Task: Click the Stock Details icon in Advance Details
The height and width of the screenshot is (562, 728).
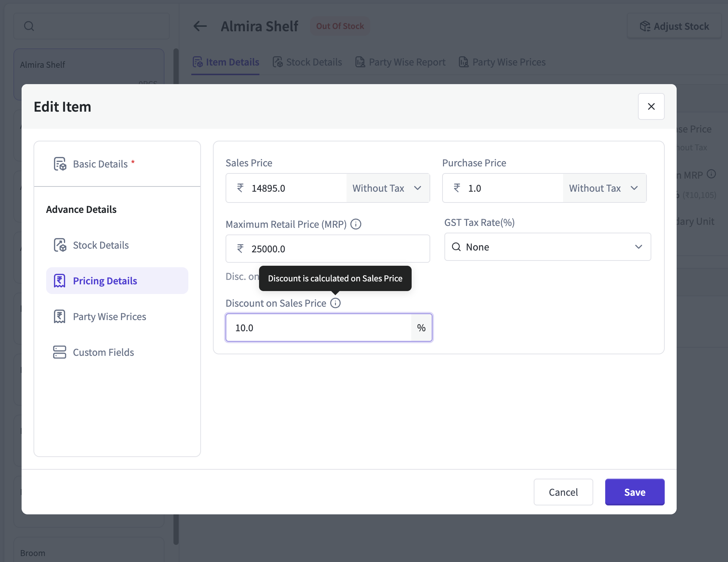Action: point(60,245)
